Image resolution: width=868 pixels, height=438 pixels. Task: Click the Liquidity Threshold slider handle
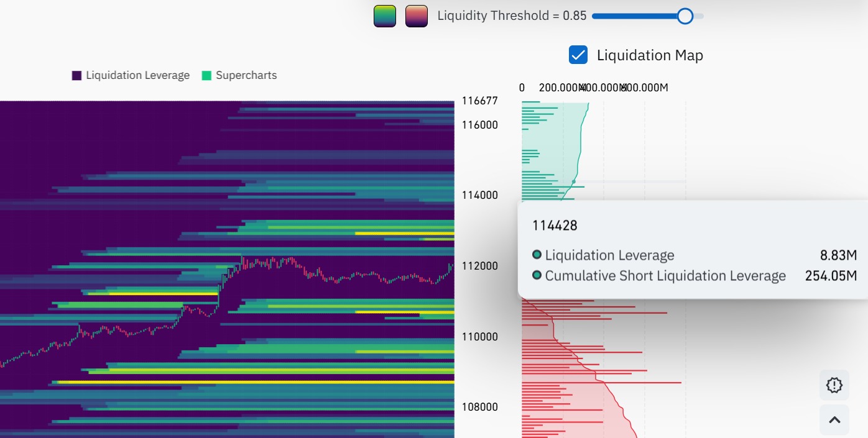coord(685,16)
